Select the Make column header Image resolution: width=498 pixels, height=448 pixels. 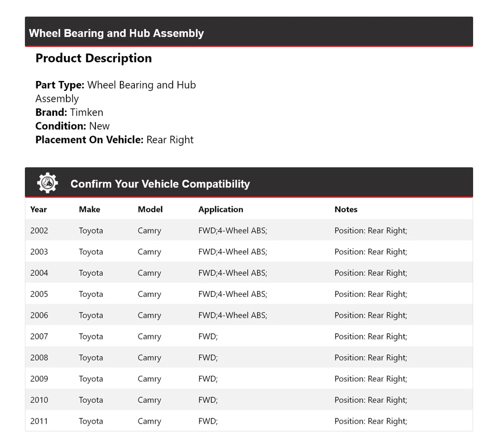(89, 209)
